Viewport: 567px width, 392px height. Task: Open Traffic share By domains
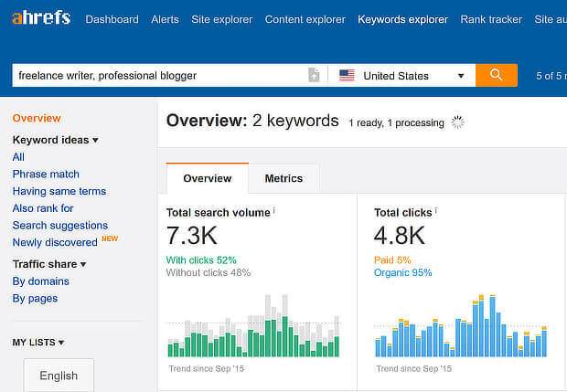tap(41, 281)
